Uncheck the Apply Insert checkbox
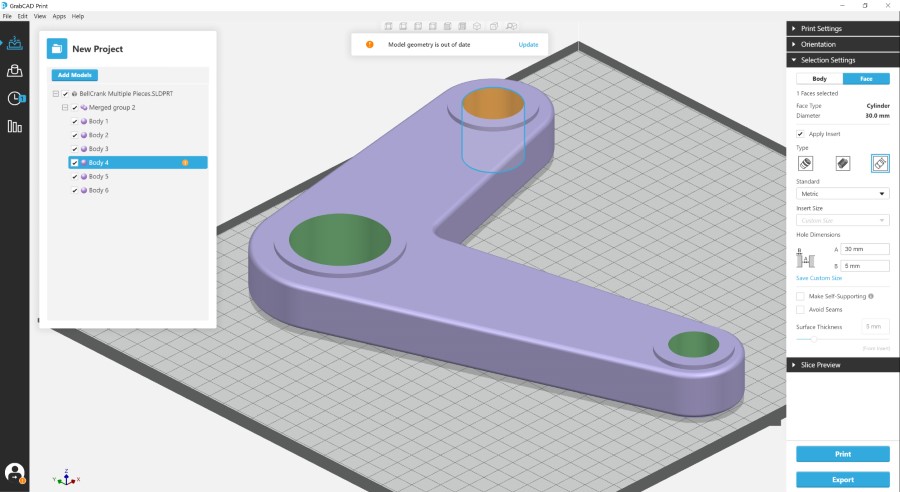Viewport: 900px width, 492px height. tap(800, 133)
